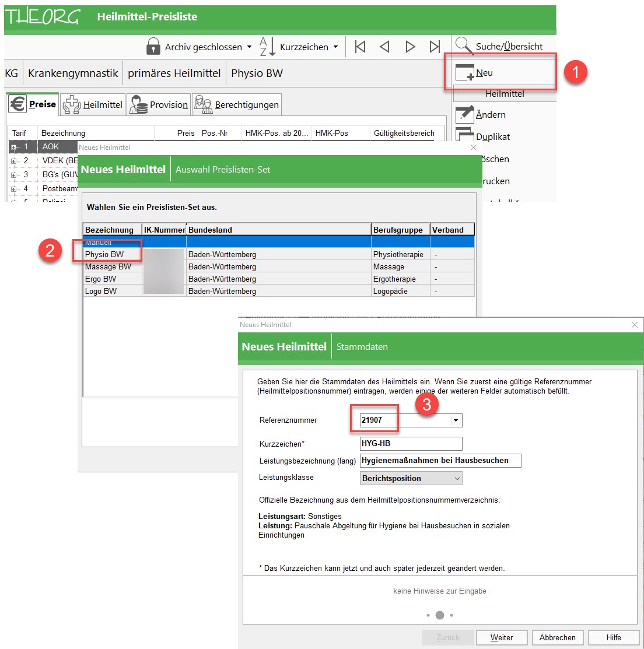This screenshot has height=649, width=644.
Task: Click the Neu button
Action: coord(505,73)
